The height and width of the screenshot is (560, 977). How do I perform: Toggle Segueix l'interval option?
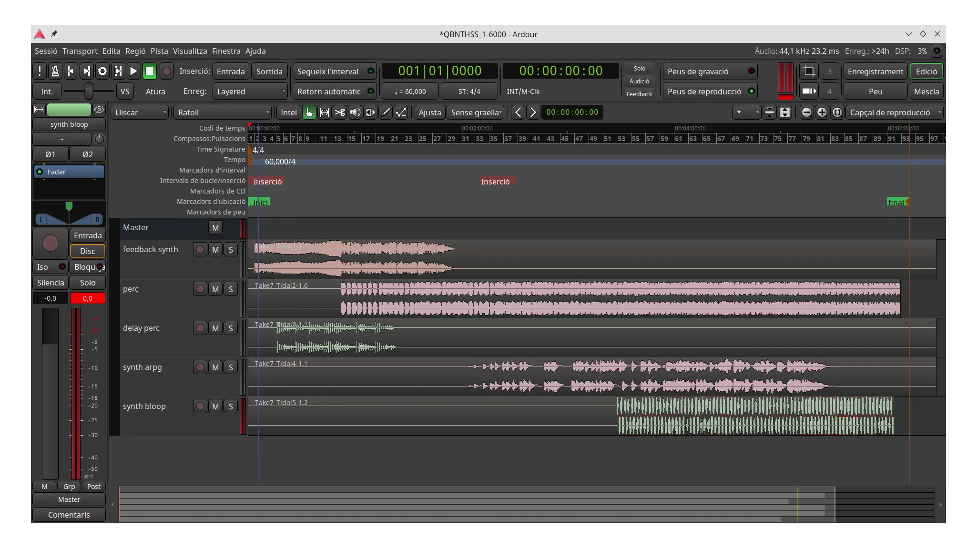click(334, 71)
